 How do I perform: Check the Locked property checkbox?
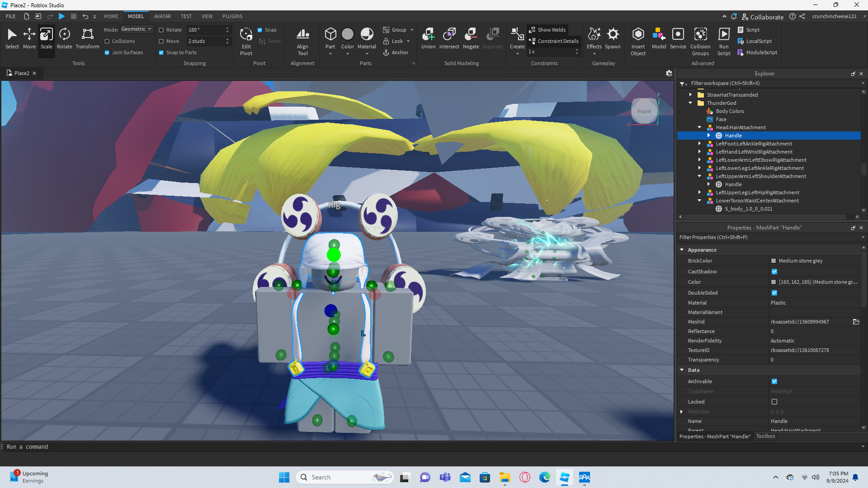click(774, 402)
